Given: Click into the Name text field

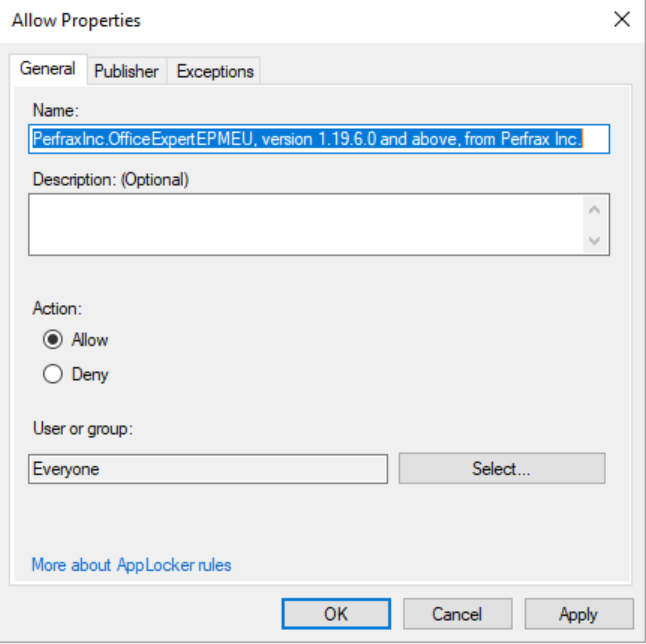Looking at the screenshot, I should pos(318,139).
